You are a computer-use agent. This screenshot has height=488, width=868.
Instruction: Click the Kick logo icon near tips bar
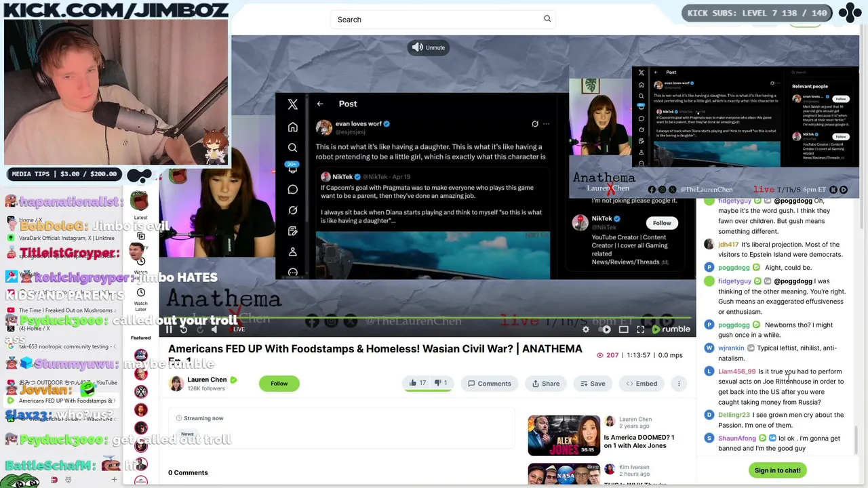pyautogui.click(x=140, y=175)
